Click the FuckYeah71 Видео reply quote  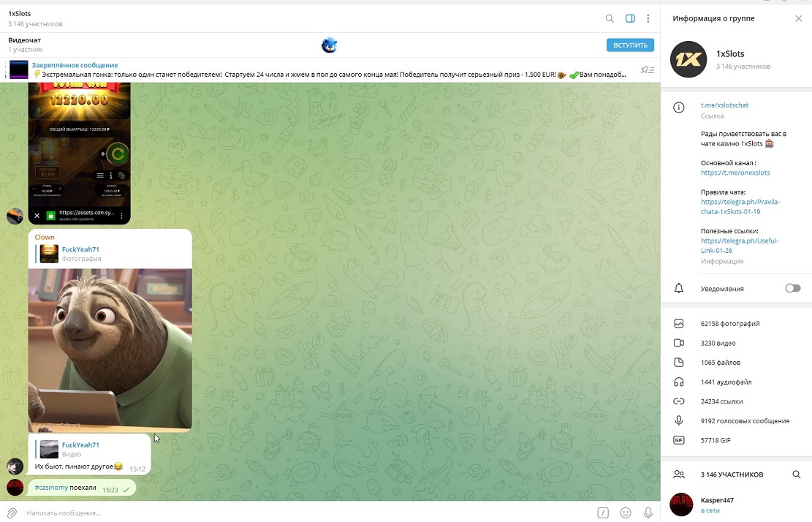pos(91,449)
